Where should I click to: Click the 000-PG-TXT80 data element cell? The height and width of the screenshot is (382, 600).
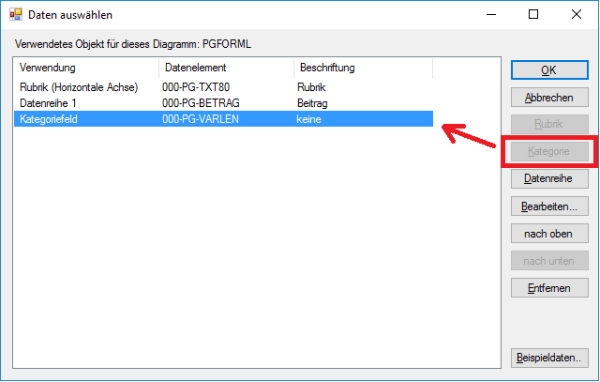[196, 87]
